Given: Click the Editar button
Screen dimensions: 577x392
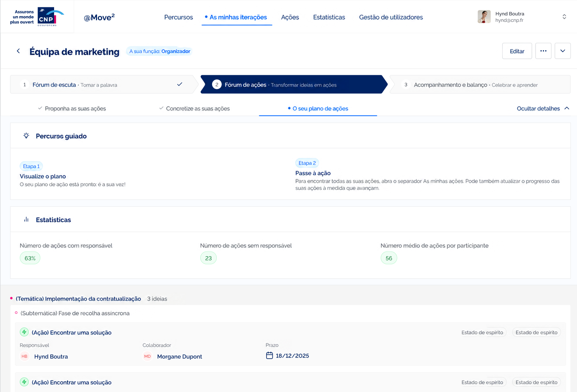Looking at the screenshot, I should pyautogui.click(x=517, y=51).
